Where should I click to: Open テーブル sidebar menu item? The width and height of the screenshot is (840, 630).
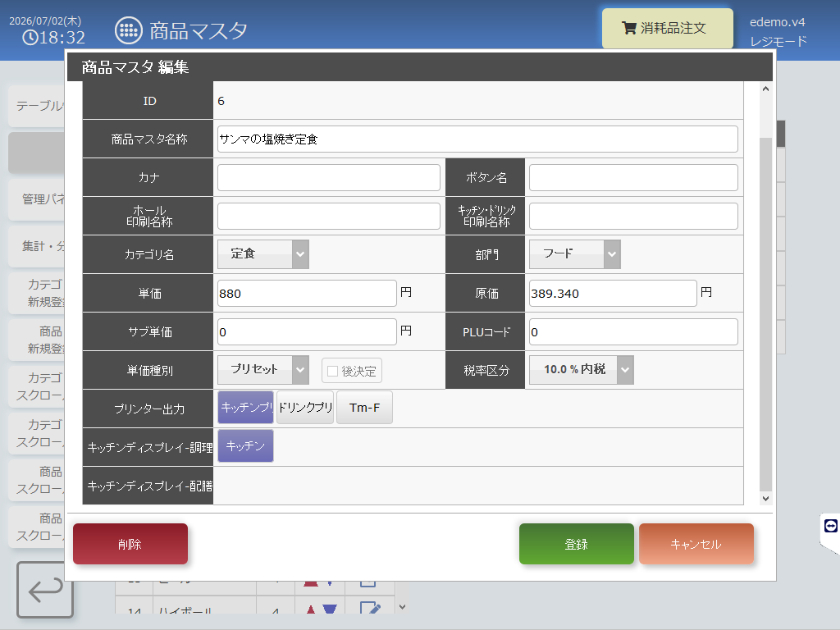point(38,106)
